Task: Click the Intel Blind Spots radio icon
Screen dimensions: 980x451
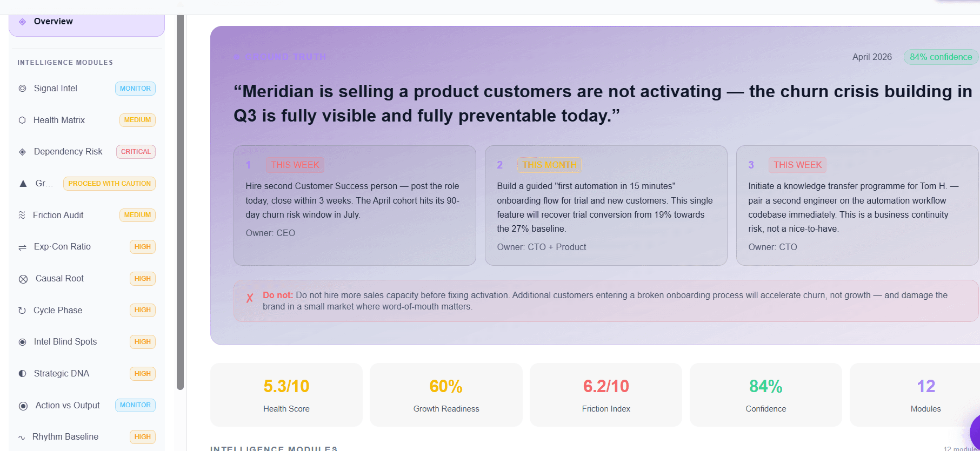Action: coord(22,342)
